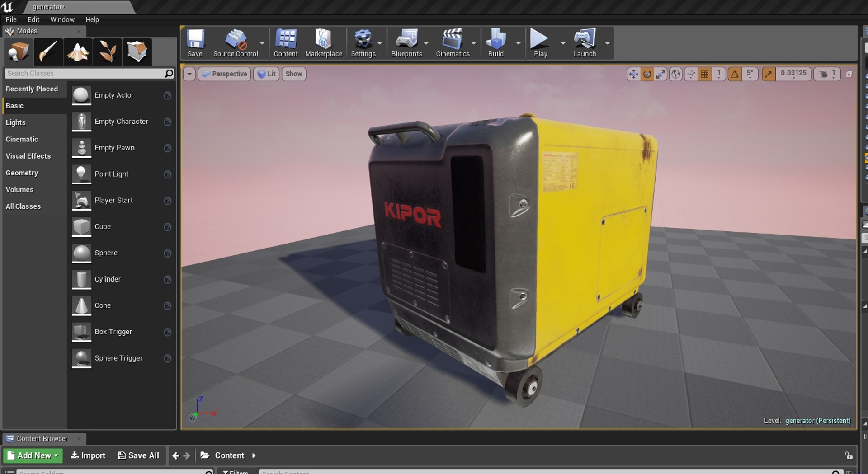The image size is (868, 474).
Task: Click the Save toolbar icon
Action: pos(195,43)
